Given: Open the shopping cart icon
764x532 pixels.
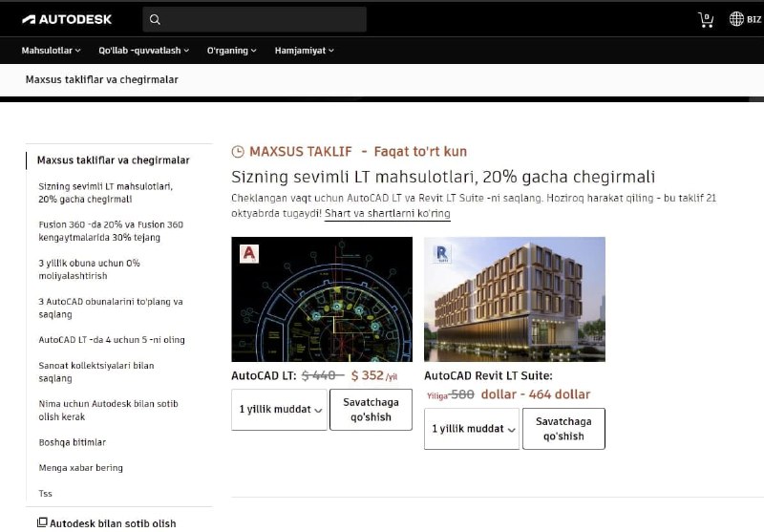Looking at the screenshot, I should coord(706,19).
